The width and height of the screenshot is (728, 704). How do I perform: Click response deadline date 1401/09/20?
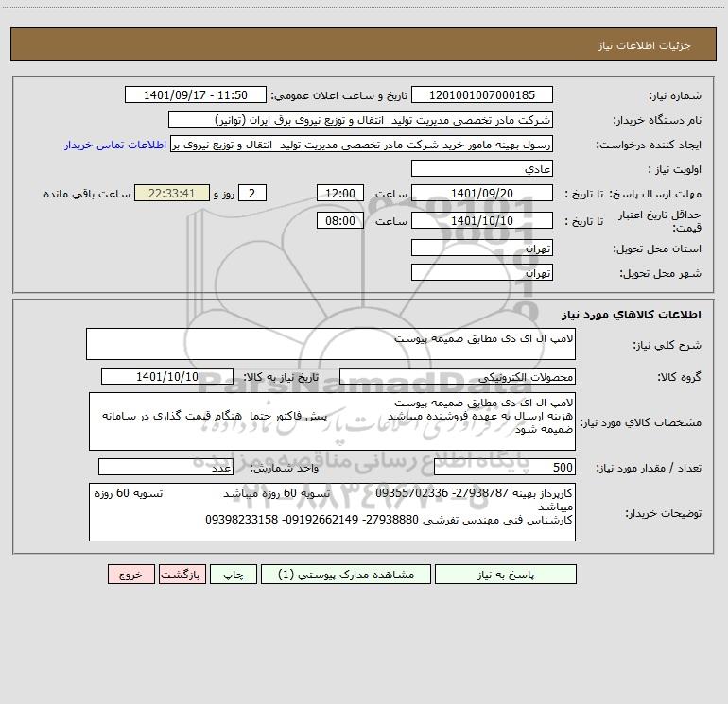(482, 193)
